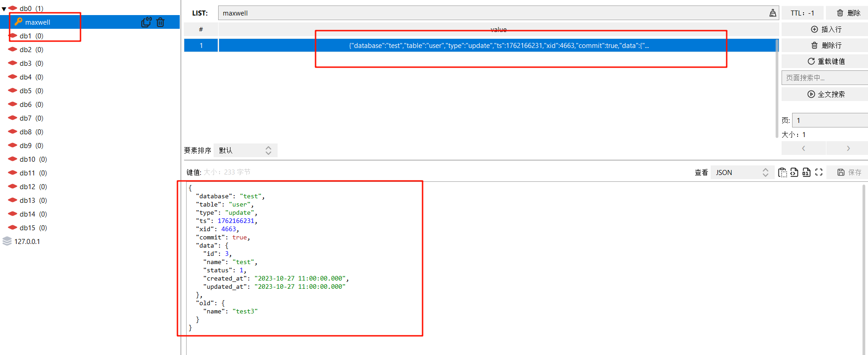868x355 pixels.
Task: Click the broom icon in key name field
Action: tap(772, 13)
